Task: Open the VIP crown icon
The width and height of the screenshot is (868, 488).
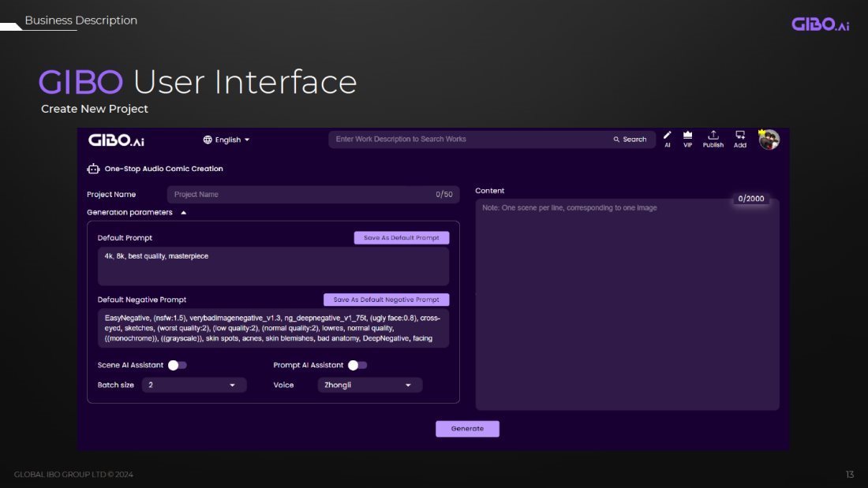Action: point(687,139)
